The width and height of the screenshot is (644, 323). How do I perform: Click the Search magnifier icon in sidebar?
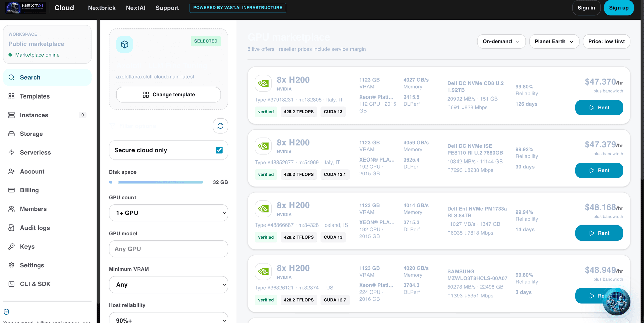(12, 77)
